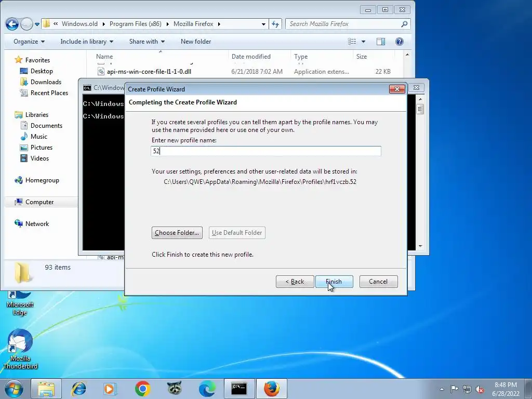
Task: Sort files by the Name column
Action: click(159, 57)
